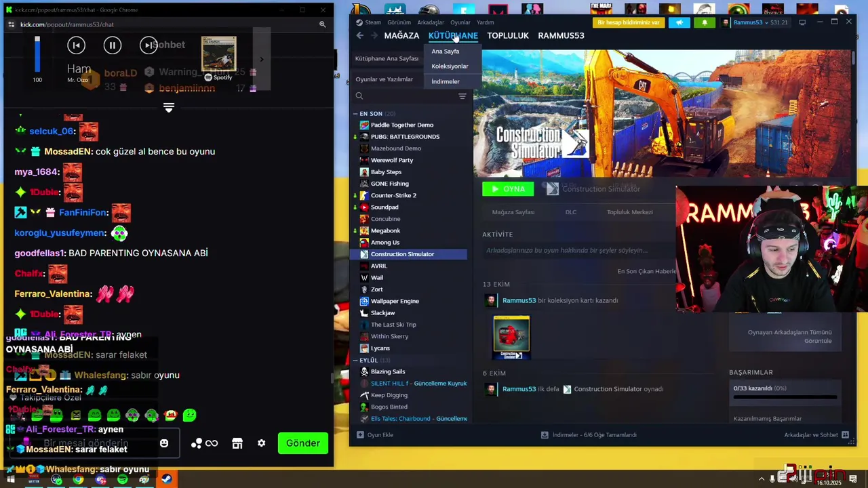Pause the Spotify track in the overlay
This screenshot has height=488, width=868.
(113, 45)
